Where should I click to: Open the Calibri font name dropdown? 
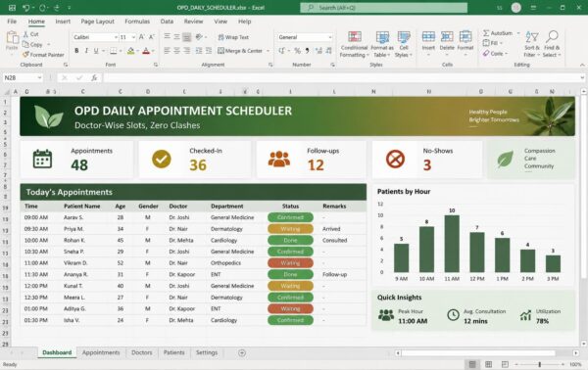pos(116,37)
